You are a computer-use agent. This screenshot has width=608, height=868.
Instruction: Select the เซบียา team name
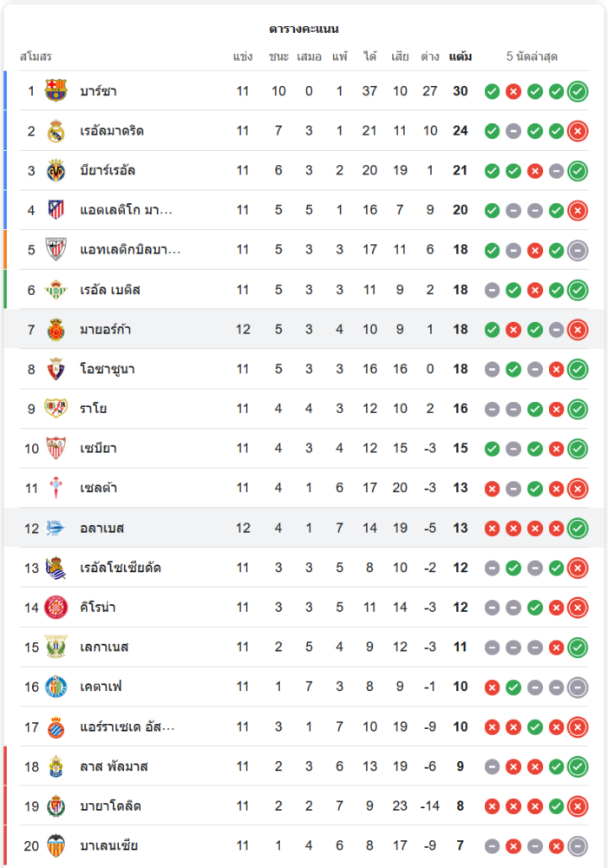99,449
